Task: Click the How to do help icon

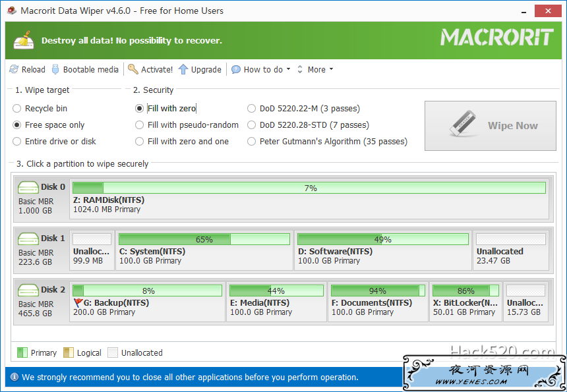Action: pos(236,69)
